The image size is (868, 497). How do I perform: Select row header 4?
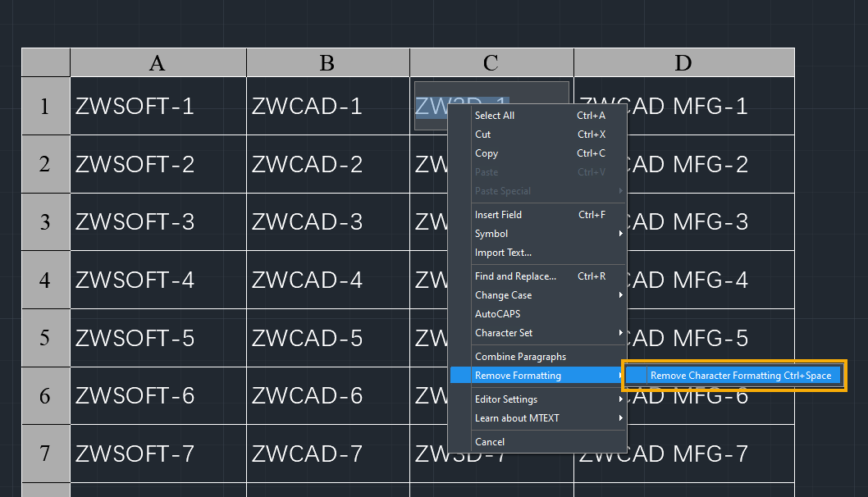click(45, 280)
